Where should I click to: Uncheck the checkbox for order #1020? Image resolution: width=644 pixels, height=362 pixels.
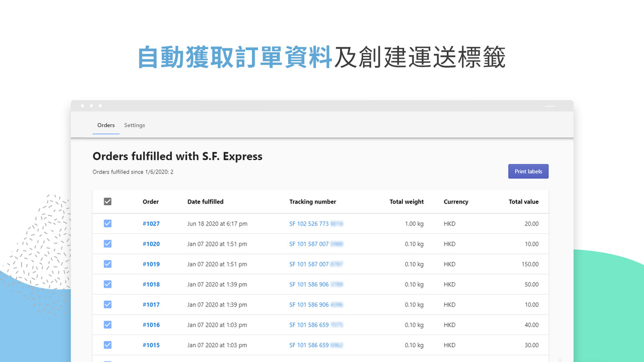(x=108, y=244)
